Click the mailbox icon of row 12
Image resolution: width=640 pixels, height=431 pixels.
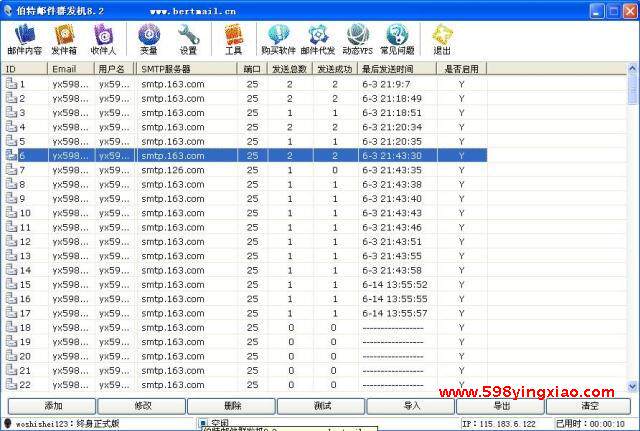tap(11, 241)
